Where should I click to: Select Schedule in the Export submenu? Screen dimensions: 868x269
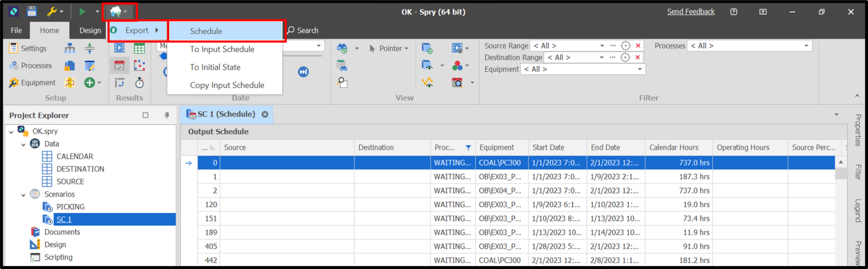click(x=226, y=31)
